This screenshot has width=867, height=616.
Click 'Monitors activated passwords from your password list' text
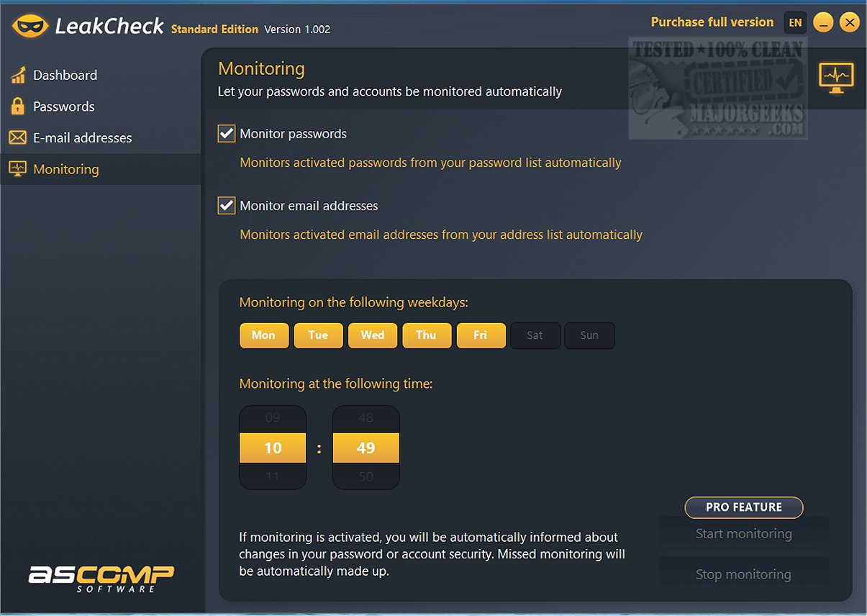pos(430,163)
